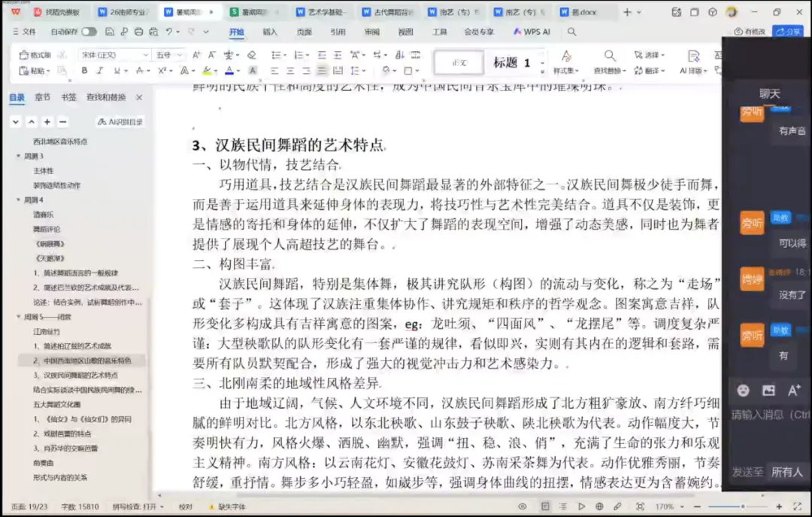This screenshot has height=517, width=812.
Task: Select outline item 3、汉族民间舞蹈的艺术特点
Action: (76, 375)
